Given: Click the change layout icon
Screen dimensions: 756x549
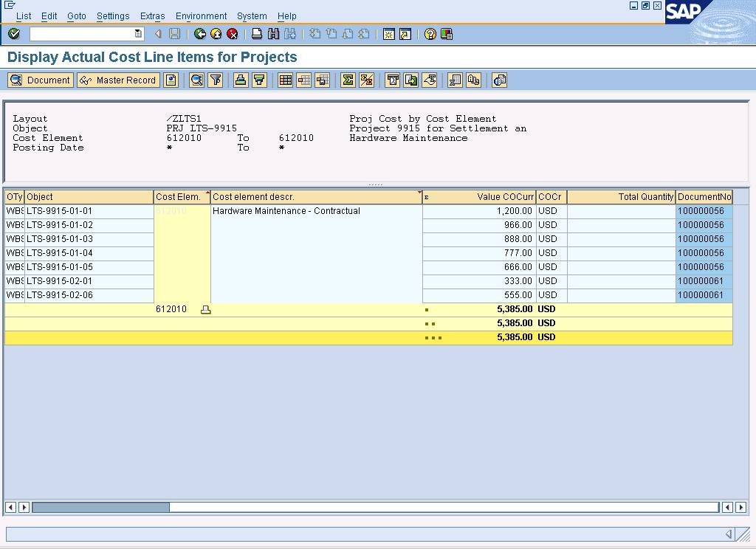Looking at the screenshot, I should pos(303,80).
